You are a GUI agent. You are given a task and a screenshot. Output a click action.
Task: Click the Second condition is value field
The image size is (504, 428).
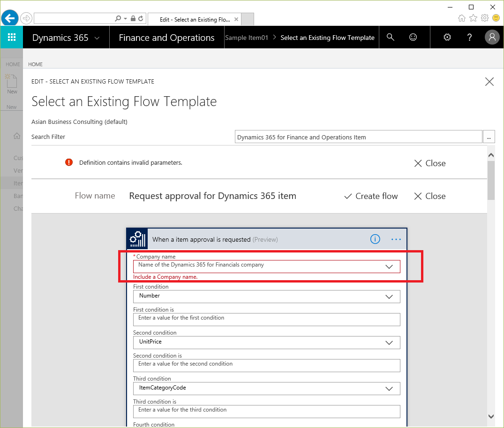point(266,366)
